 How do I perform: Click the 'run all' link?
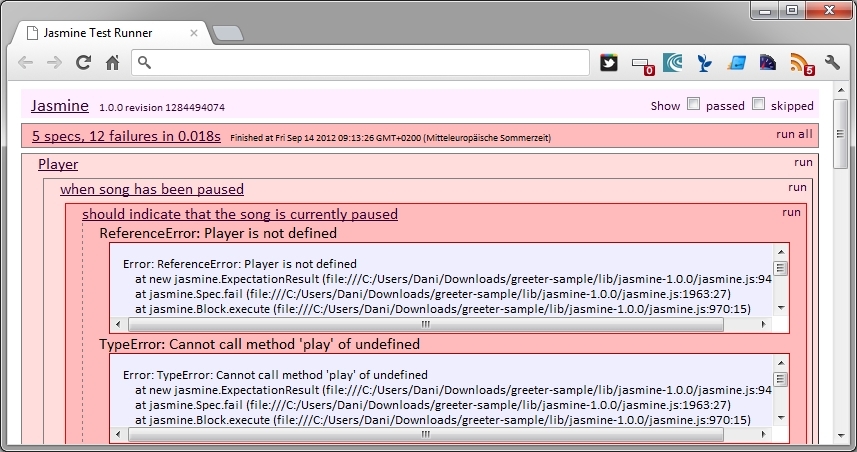coord(794,134)
